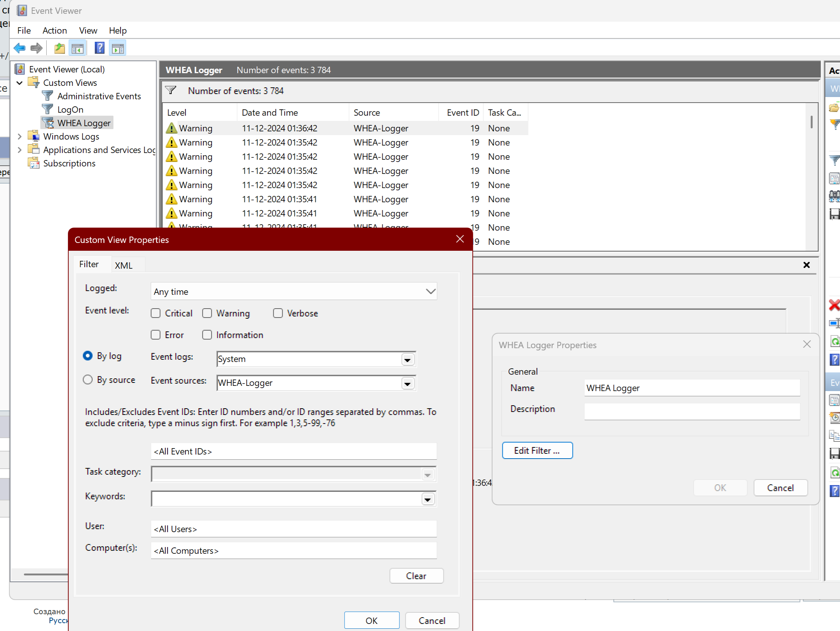The width and height of the screenshot is (840, 631).
Task: Click the Forward arrow toolbar icon
Action: (x=37, y=48)
